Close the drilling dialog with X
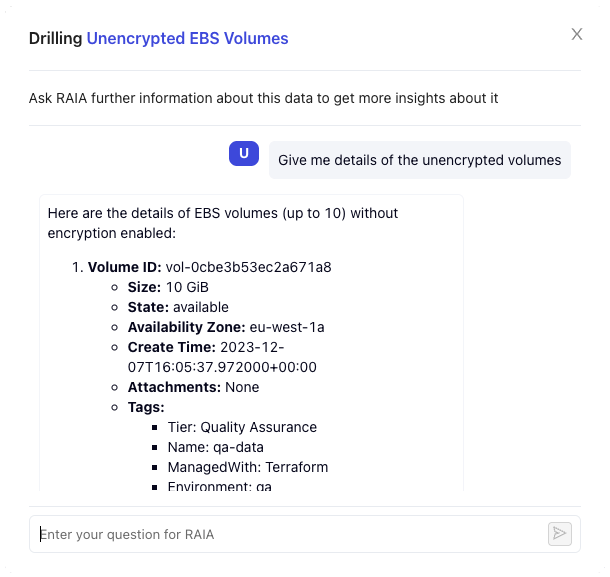Image resolution: width=610 pixels, height=577 pixels. click(x=577, y=34)
